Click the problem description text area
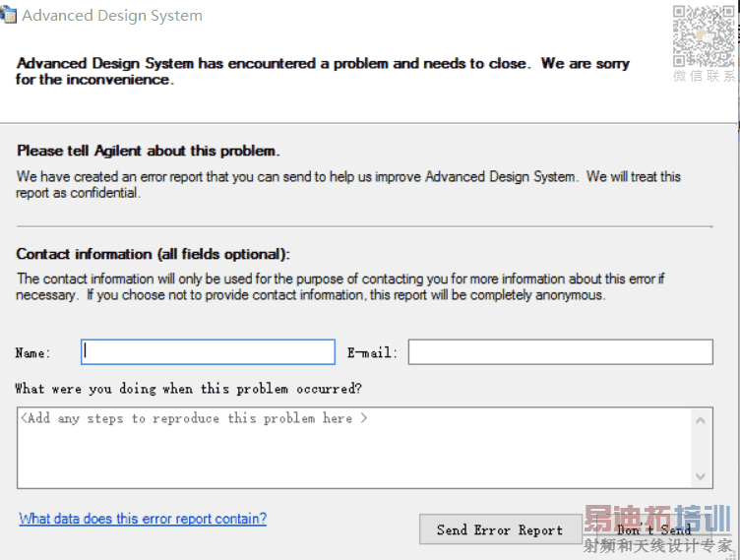This screenshot has width=740, height=560. click(354, 448)
